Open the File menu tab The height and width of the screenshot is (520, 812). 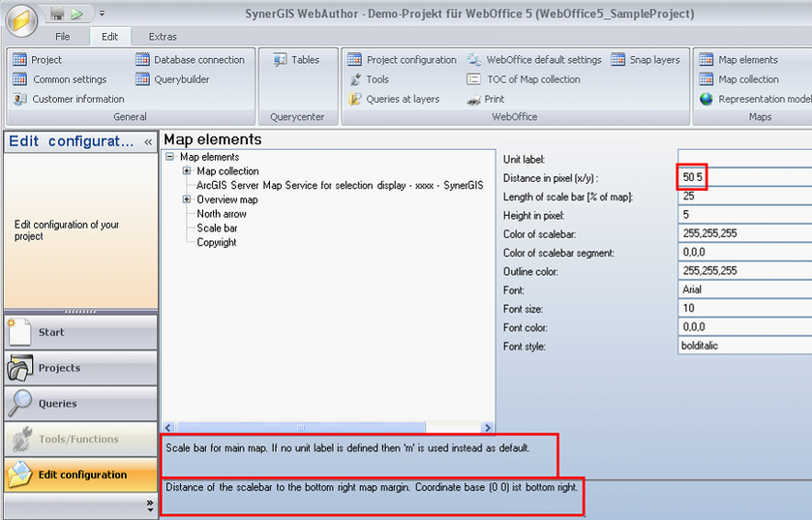(62, 37)
